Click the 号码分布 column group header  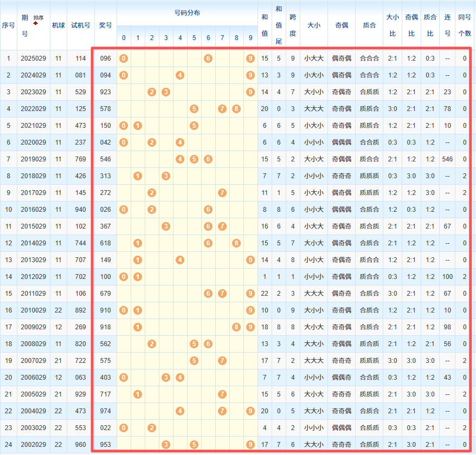tap(186, 13)
